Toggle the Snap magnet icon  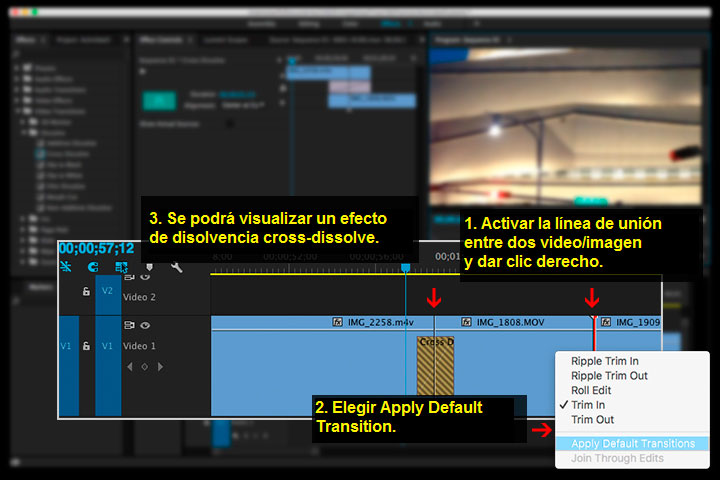click(93, 267)
